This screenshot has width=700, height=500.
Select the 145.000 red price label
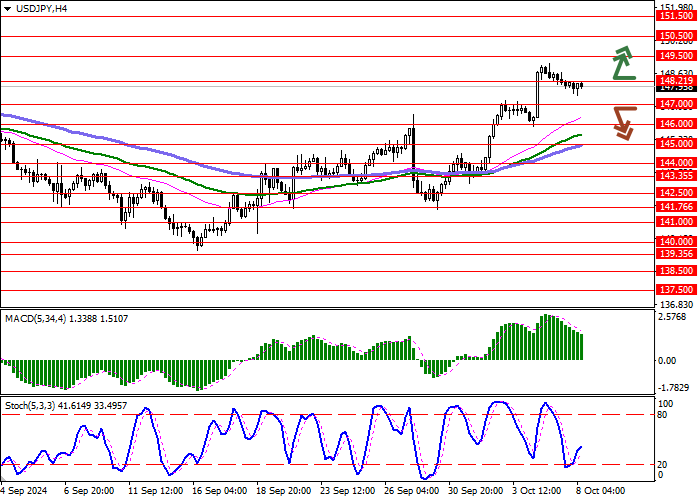coord(676,144)
